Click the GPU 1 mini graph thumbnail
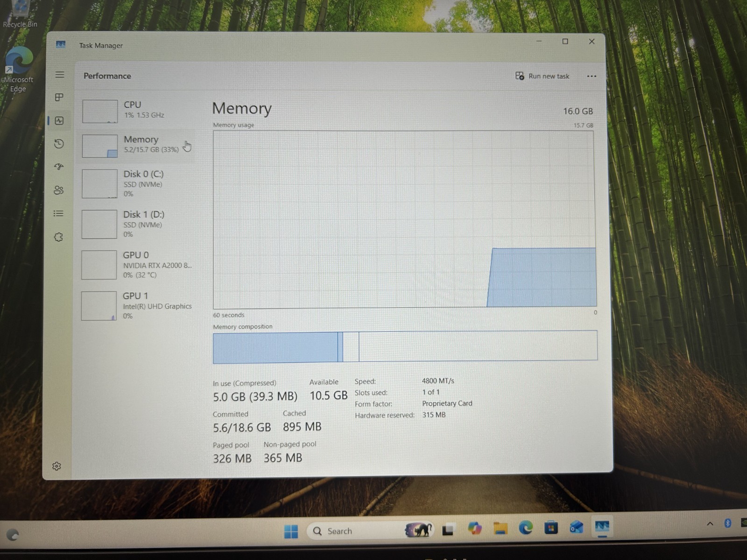The width and height of the screenshot is (747, 560). point(99,306)
